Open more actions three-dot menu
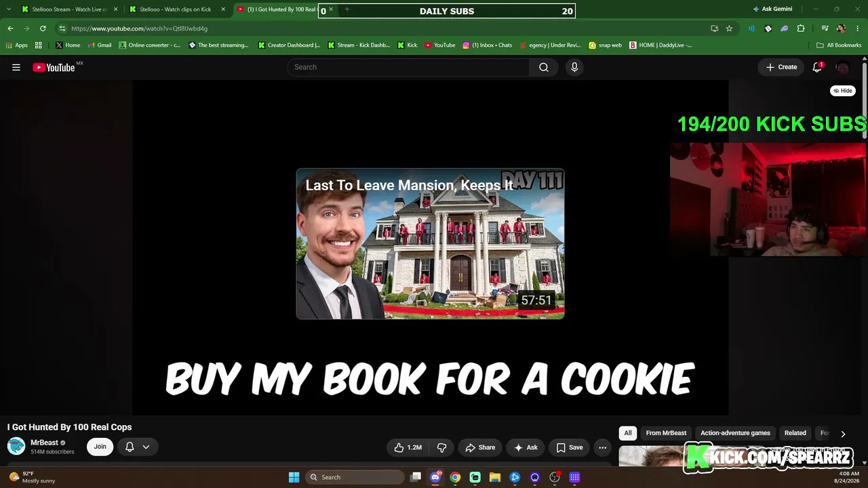868x488 pixels. (602, 447)
